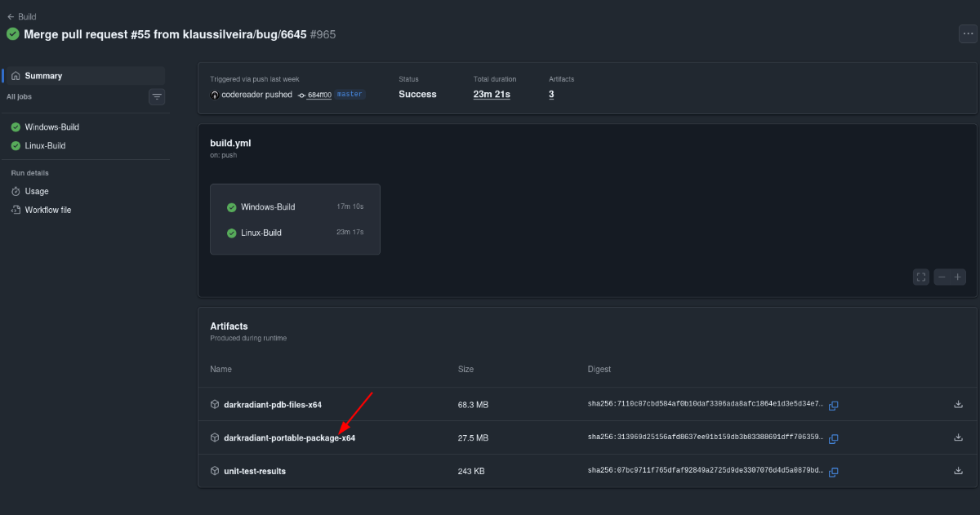Download the darkradiant-pdb-files-x64 artifact

(958, 404)
